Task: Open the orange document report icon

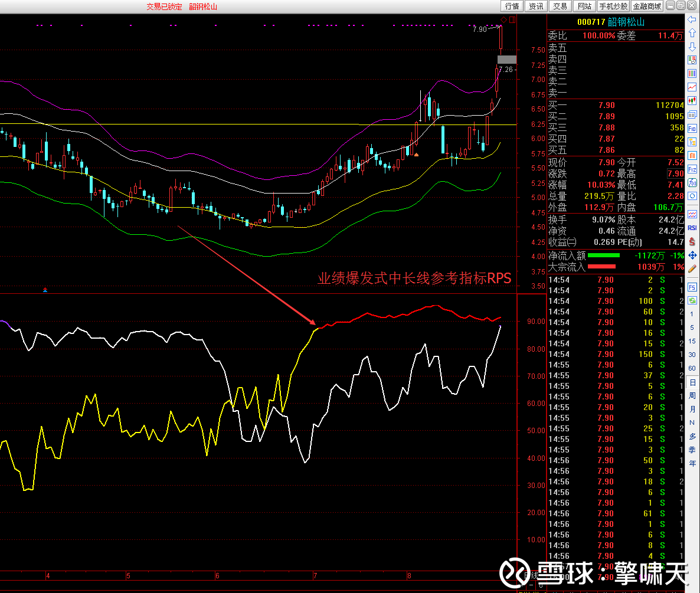Action: [x=692, y=156]
